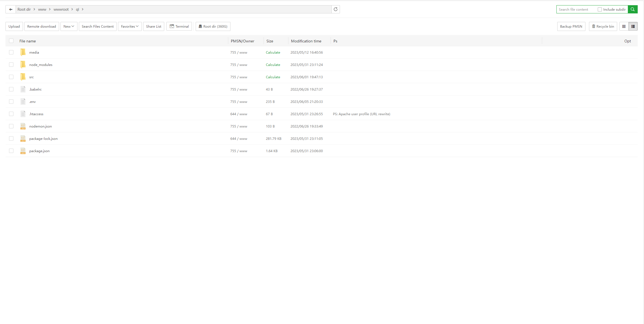Go to wwwroot in the breadcrumb
Screen dimensions: 644x324
click(61, 9)
